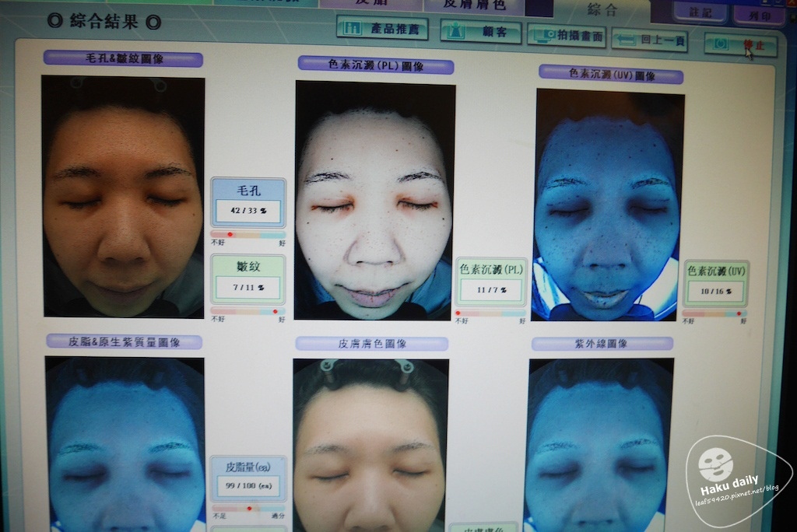This screenshot has height=532, width=797.
Task: Open the 色素沉澱(UV)圖像 blue face photo
Action: 607,206
